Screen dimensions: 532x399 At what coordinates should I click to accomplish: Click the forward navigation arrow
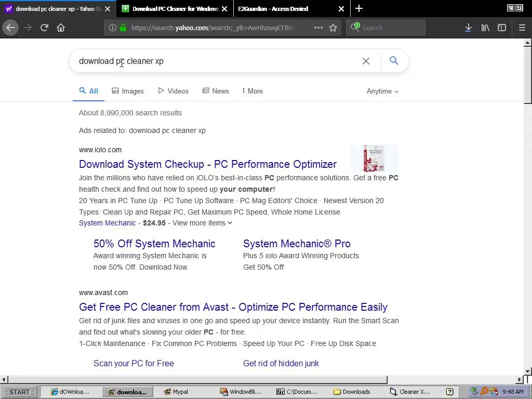coord(28,28)
